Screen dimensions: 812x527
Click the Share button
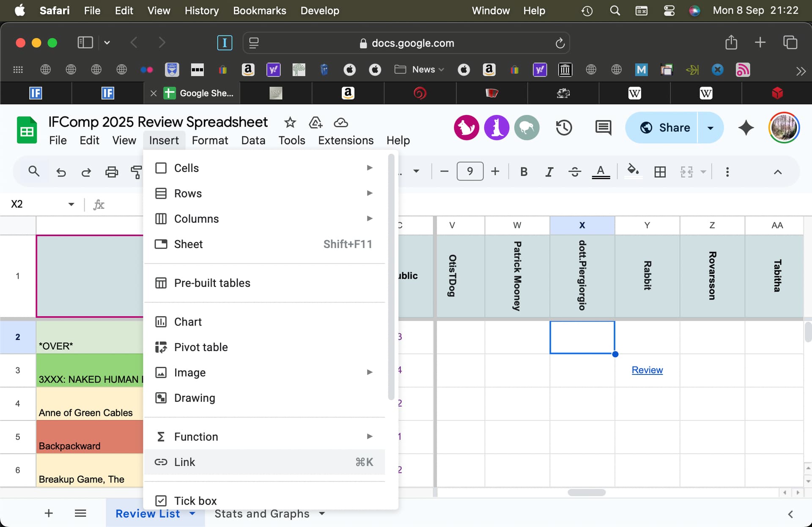[x=665, y=128]
